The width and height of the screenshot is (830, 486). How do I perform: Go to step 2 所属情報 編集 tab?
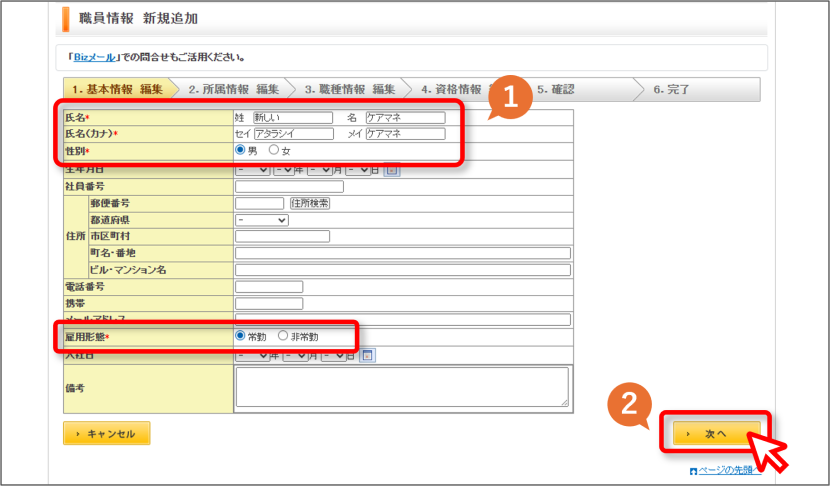pyautogui.click(x=233, y=89)
